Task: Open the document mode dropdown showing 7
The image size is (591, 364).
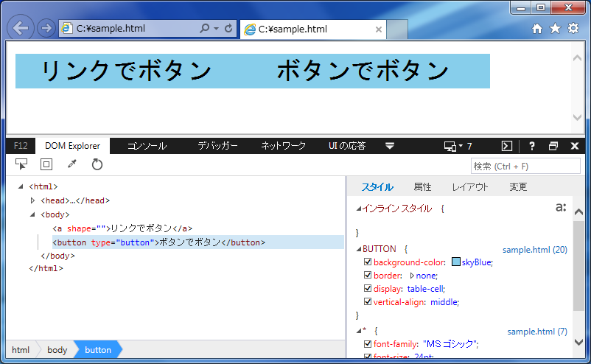Action: tap(465, 146)
